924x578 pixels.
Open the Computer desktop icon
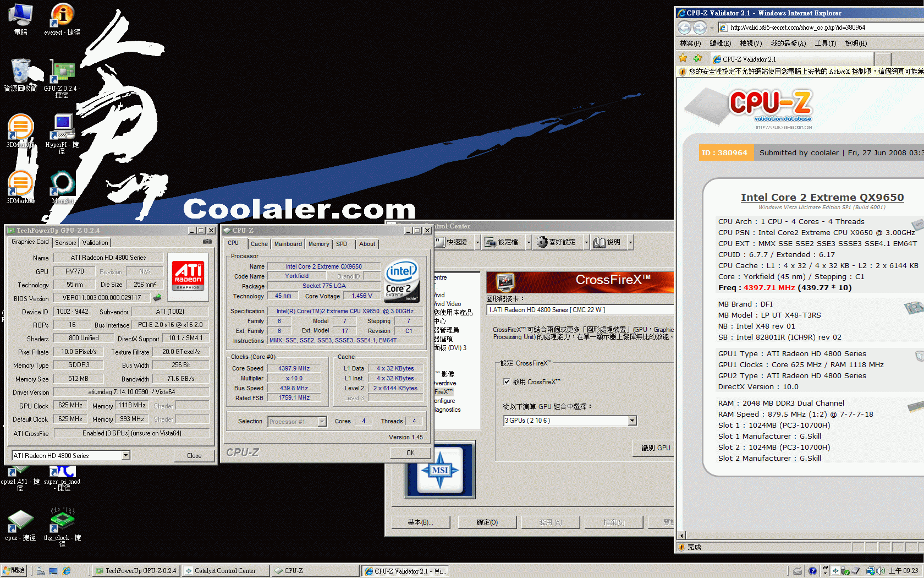point(21,18)
